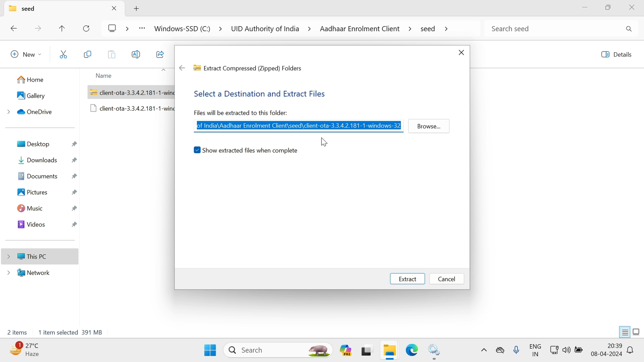
Task: Open the New item dropdown
Action: click(26, 54)
